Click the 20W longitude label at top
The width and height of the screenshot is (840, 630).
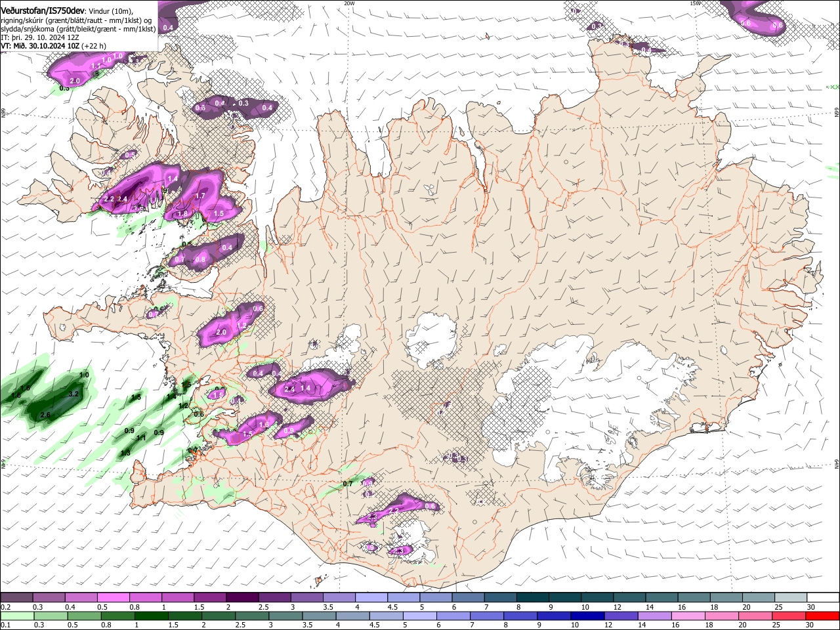[x=349, y=3]
